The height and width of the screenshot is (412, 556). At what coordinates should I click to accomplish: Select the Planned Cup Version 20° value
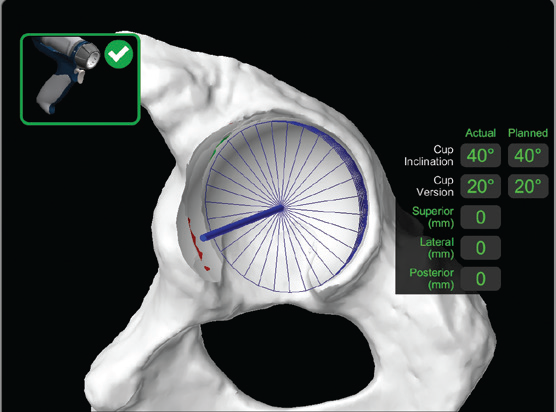tap(528, 186)
